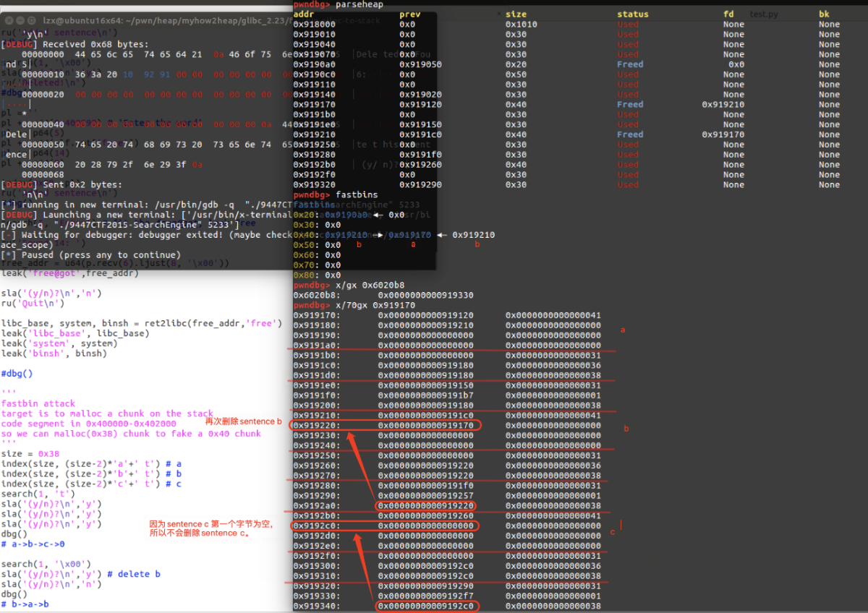The width and height of the screenshot is (868, 613).
Task: Click memory dump row label '0x919300:'
Action: (316, 566)
